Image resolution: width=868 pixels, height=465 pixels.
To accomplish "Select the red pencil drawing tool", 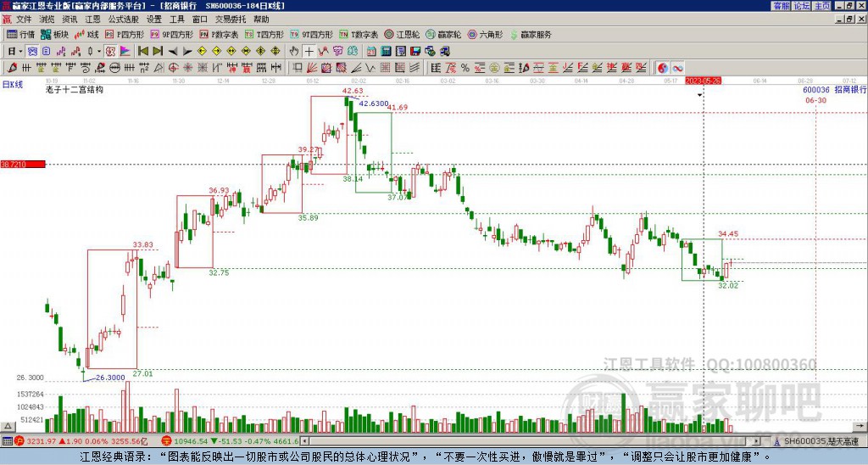I will (12, 68).
